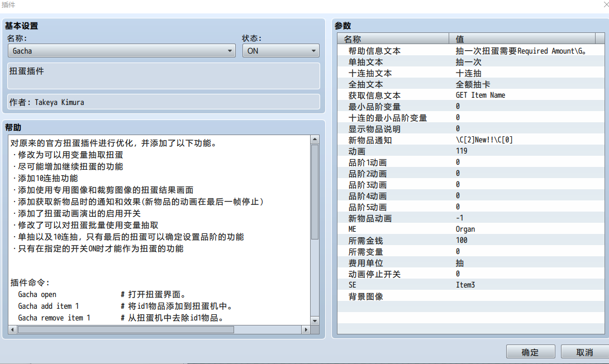Click the value -1 for 新物品动画
Screen dimensions: 609x364
point(459,218)
